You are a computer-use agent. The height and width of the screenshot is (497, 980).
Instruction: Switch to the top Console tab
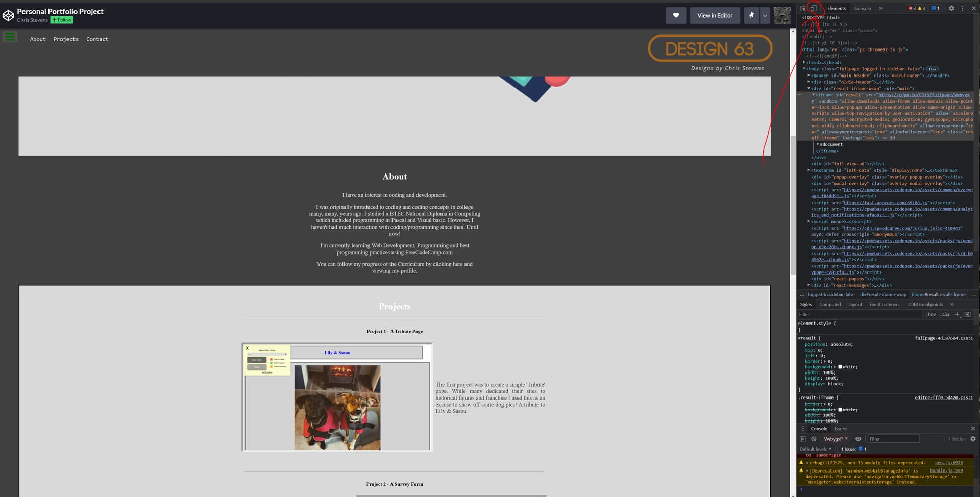click(863, 8)
